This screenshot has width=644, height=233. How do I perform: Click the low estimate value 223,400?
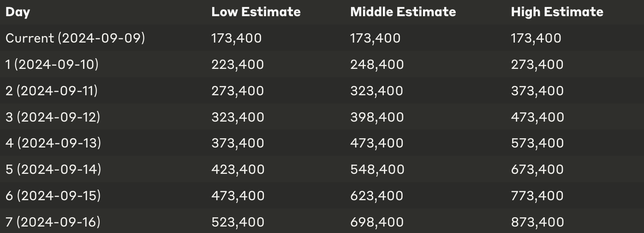click(x=238, y=64)
